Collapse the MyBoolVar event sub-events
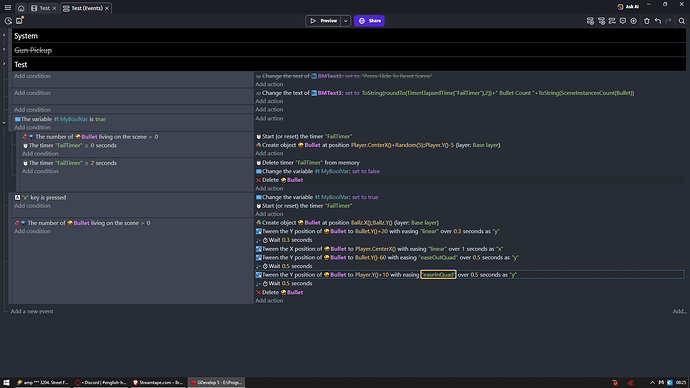Image resolution: width=690 pixels, height=388 pixels. pos(4,122)
